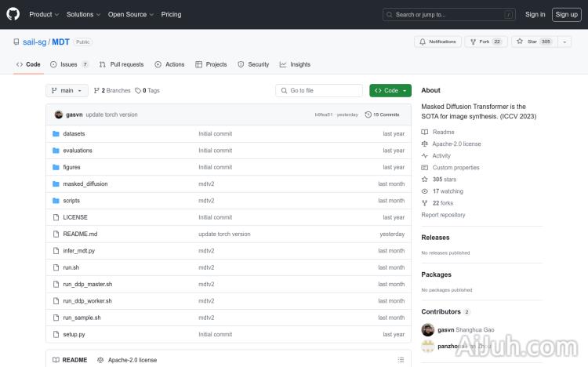Click gasvn contributor avatar
Screen dimensions: 588x367
(x=427, y=330)
